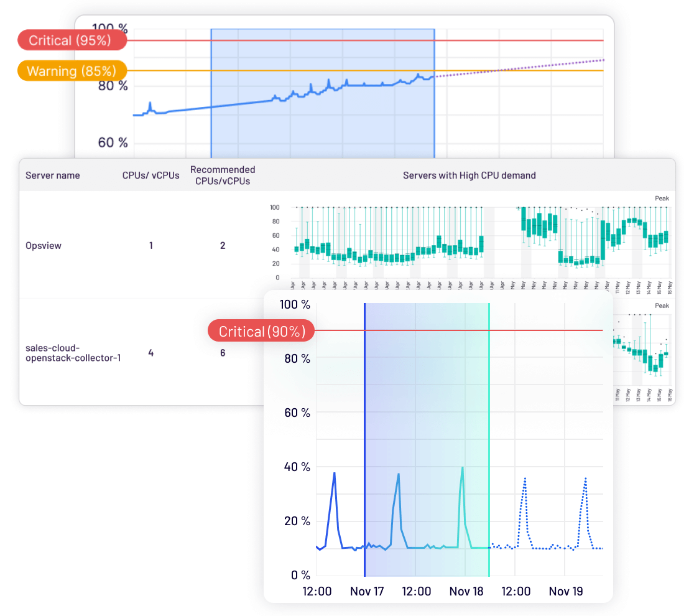Click the Critical (90%) threshold badge
Screen dimensions: 694x616
click(x=261, y=330)
